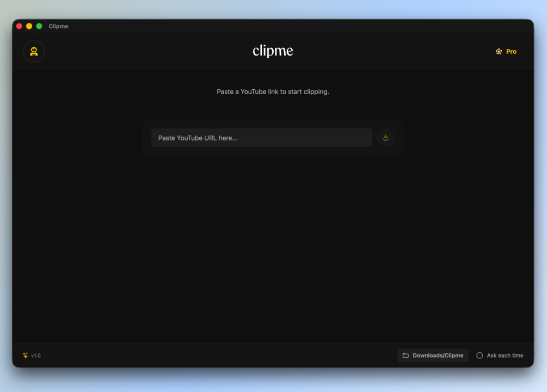Close the Clipme window with red button
The width and height of the screenshot is (547, 392).
[x=19, y=26]
